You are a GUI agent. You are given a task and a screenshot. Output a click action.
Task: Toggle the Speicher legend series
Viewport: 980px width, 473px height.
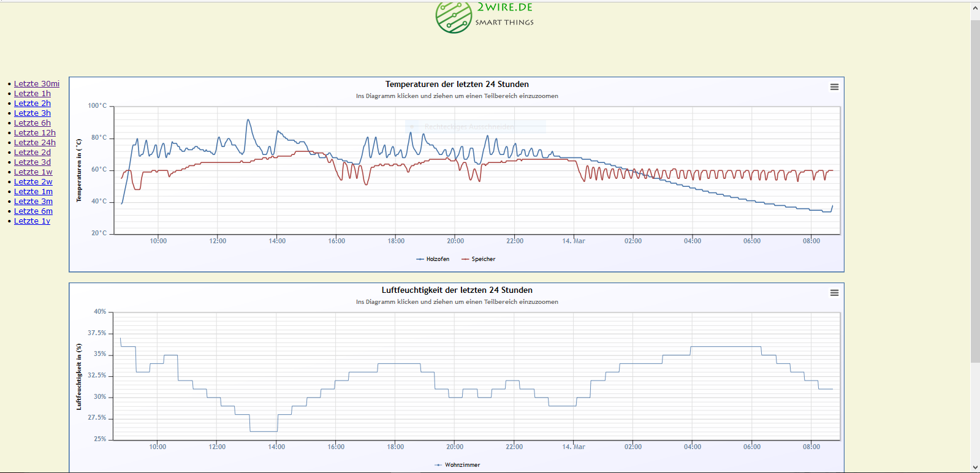[x=478, y=259]
